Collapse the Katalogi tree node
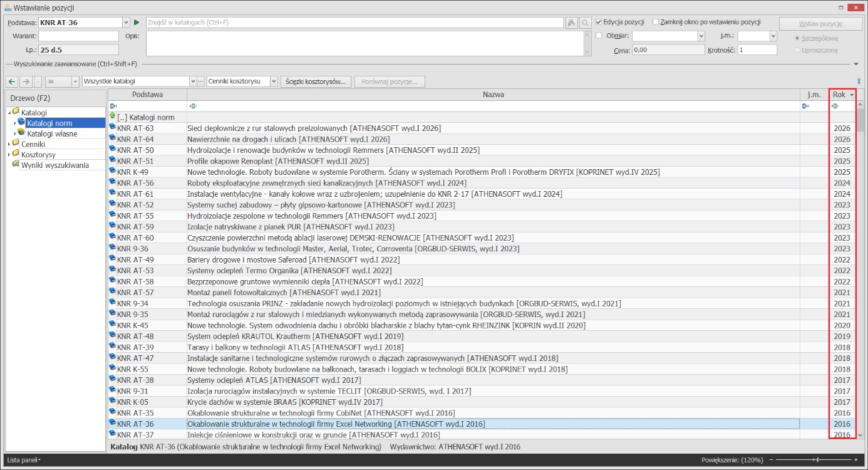 click(x=9, y=112)
